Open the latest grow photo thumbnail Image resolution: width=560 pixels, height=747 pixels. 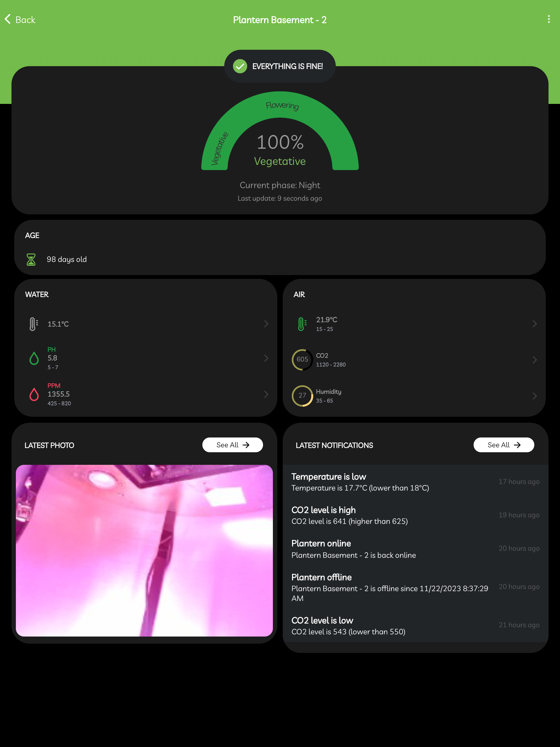144,550
